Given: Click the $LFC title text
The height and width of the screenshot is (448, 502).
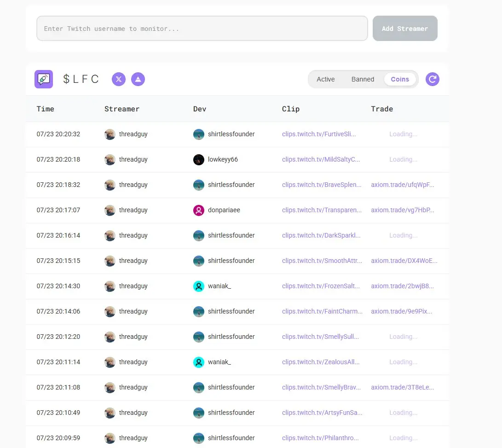Looking at the screenshot, I should coord(81,79).
